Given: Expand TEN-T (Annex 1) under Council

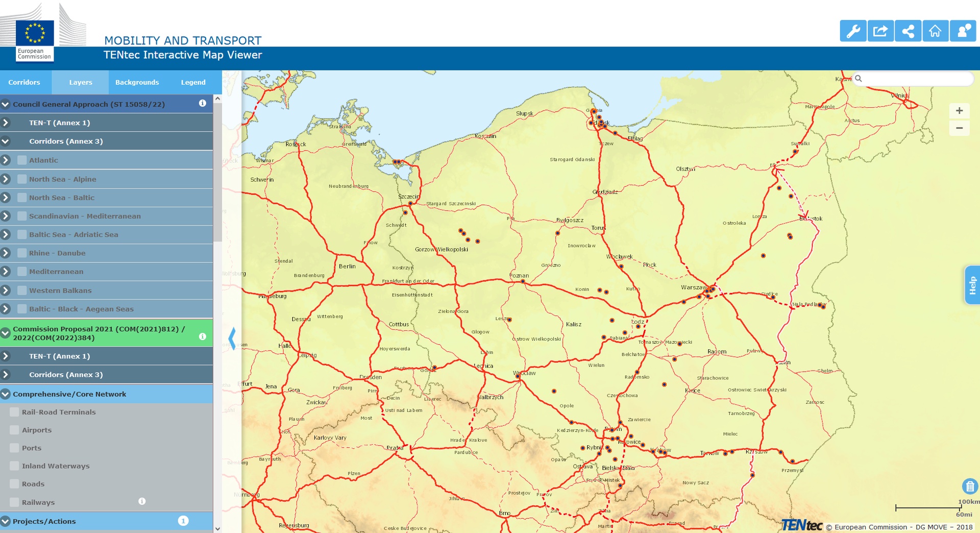Looking at the screenshot, I should pyautogui.click(x=6, y=123).
